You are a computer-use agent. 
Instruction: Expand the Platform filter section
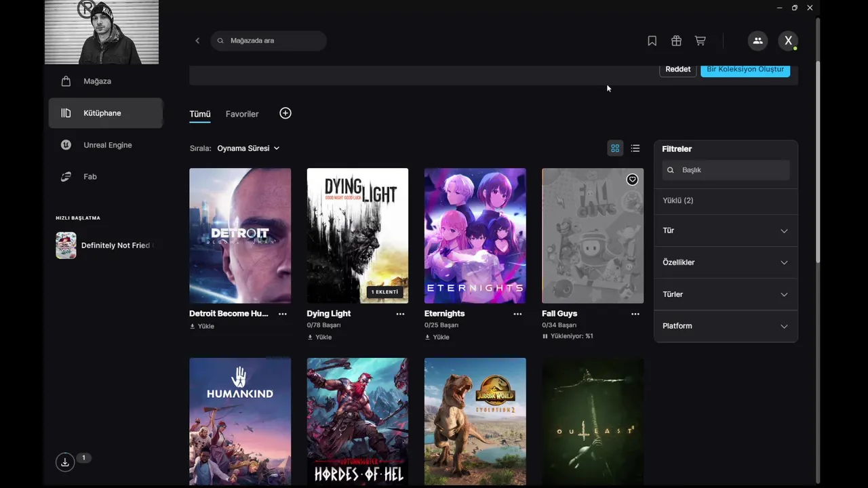(726, 326)
